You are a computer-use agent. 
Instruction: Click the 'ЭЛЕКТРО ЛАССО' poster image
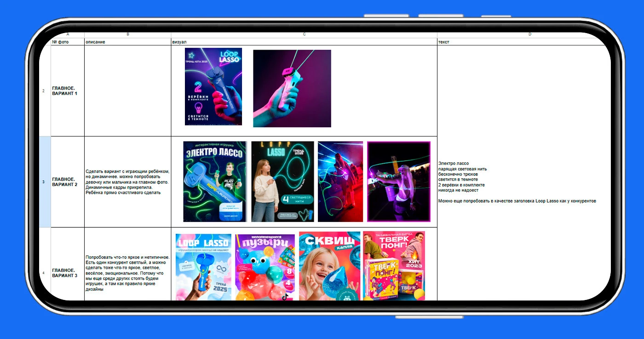(215, 181)
